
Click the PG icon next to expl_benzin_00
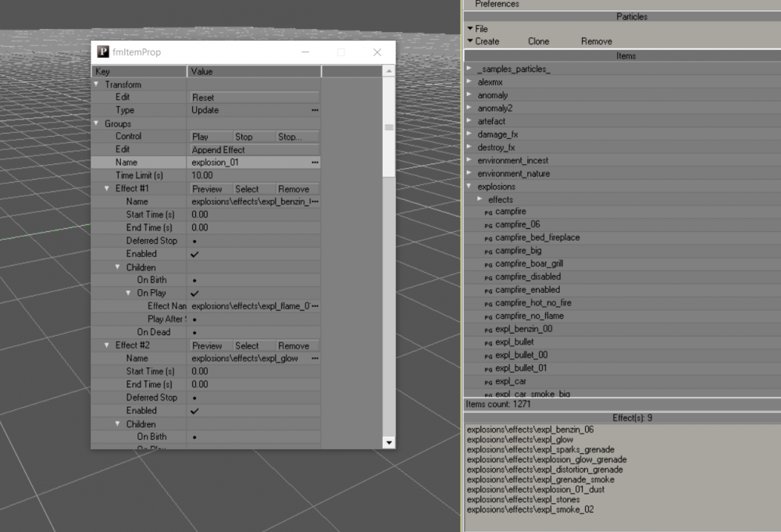pos(488,330)
